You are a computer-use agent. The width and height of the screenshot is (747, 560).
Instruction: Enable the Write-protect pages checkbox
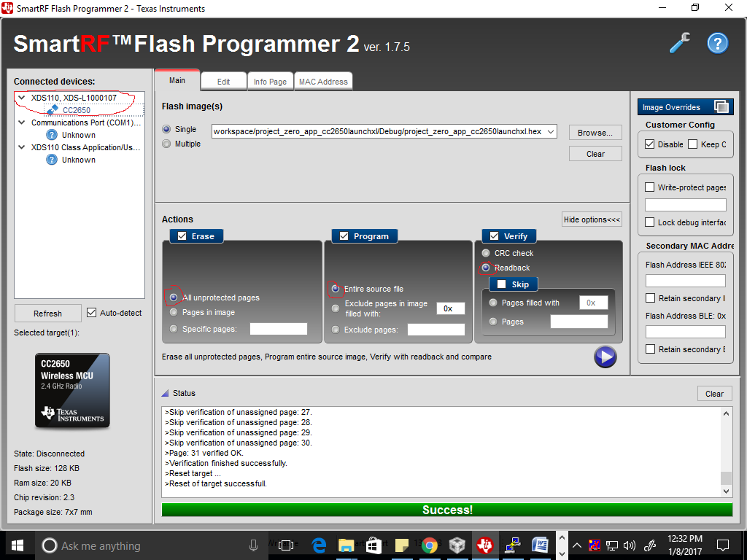pyautogui.click(x=649, y=187)
